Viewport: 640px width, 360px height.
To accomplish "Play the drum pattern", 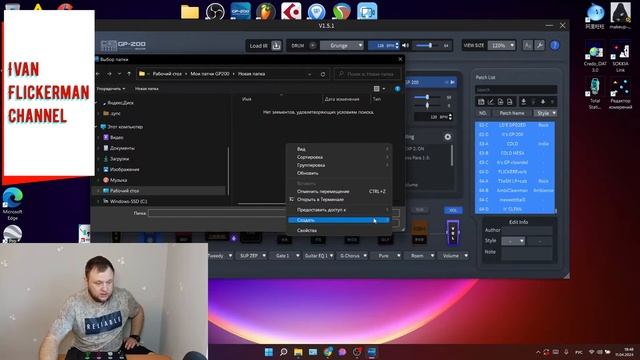I will point(313,45).
